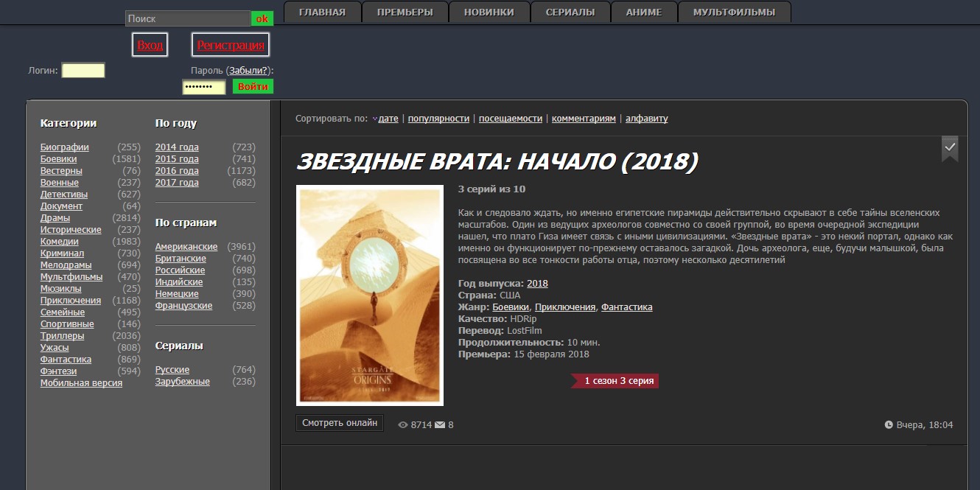Click the green Войти button

click(253, 86)
